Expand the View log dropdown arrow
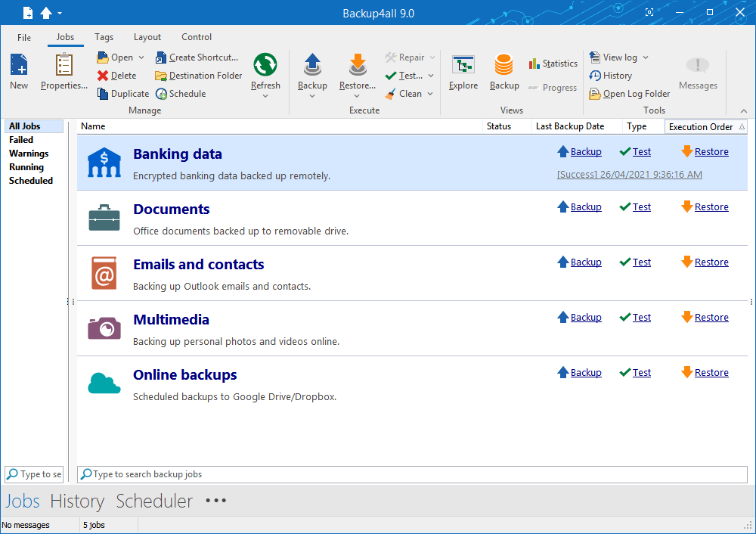Screen dimensions: 756x534 coord(645,57)
